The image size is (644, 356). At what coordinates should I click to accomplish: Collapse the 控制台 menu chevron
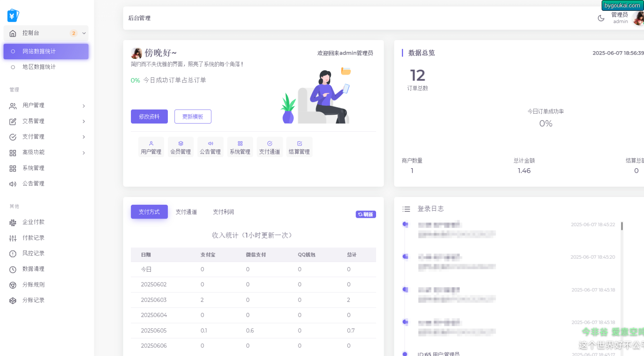(84, 33)
